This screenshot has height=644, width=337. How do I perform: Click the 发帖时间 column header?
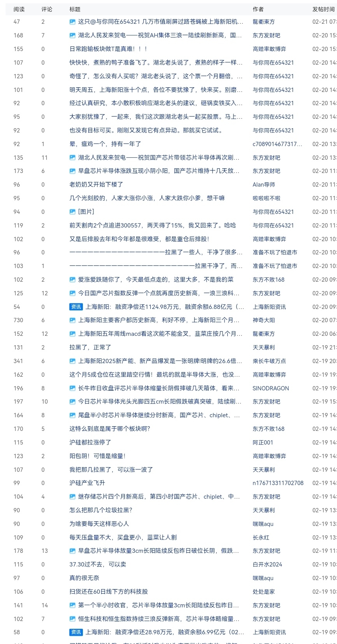323,9
